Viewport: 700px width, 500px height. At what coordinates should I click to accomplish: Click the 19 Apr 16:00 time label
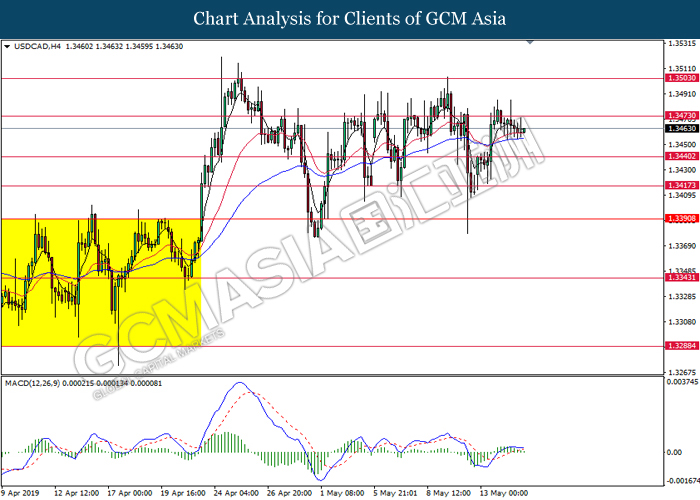click(x=183, y=493)
